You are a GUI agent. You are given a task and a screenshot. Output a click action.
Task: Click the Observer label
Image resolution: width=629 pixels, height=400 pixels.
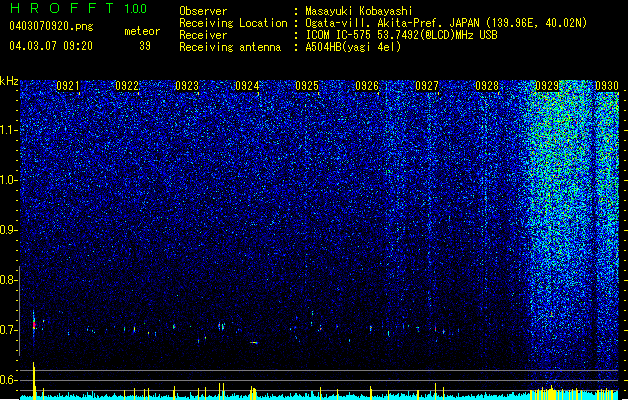[x=203, y=11]
